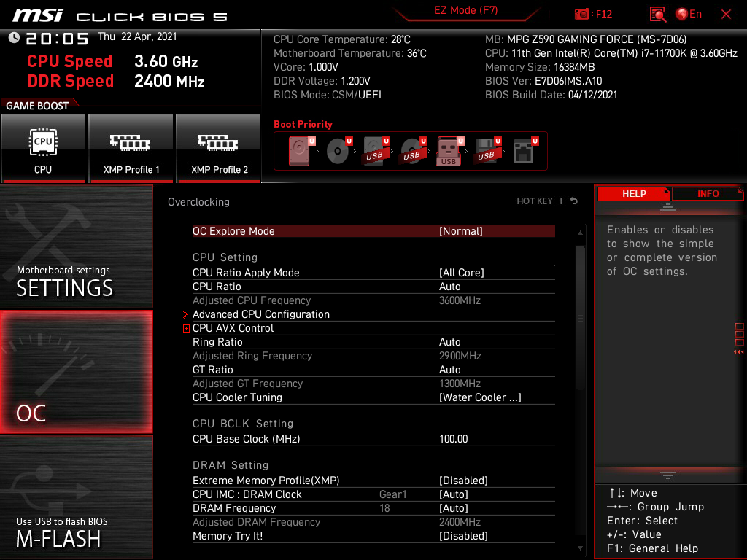Click the 20:05 system time display

click(57, 39)
